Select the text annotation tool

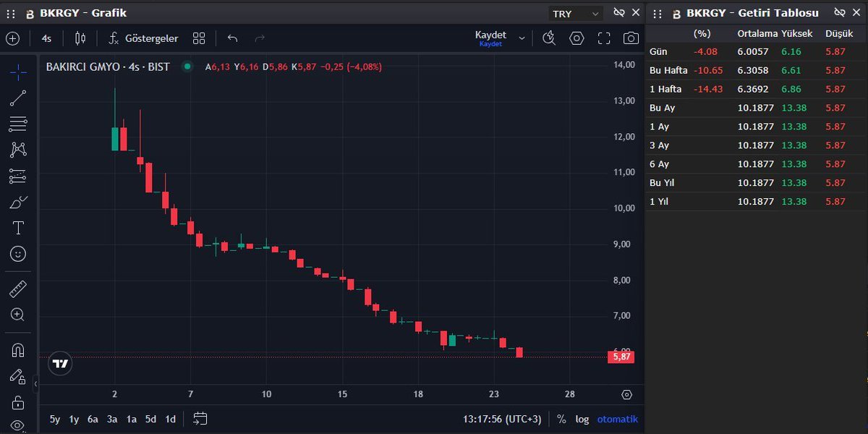pos(18,228)
